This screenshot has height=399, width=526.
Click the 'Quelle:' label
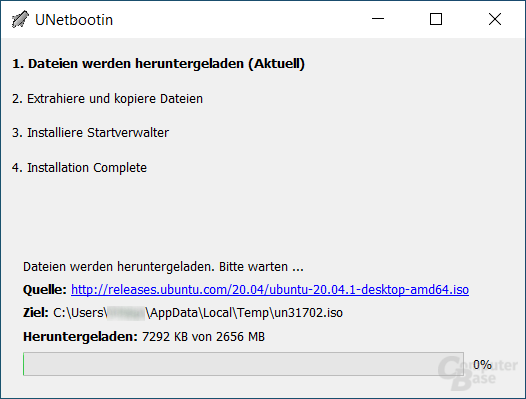point(45,290)
